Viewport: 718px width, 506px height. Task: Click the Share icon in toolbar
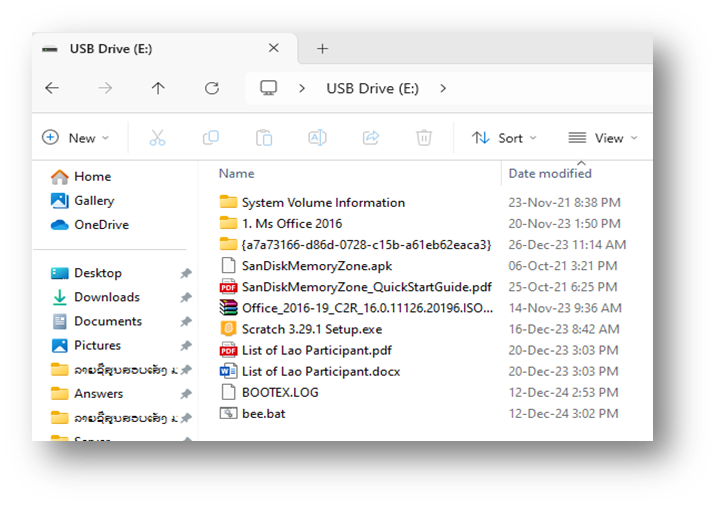pos(371,138)
